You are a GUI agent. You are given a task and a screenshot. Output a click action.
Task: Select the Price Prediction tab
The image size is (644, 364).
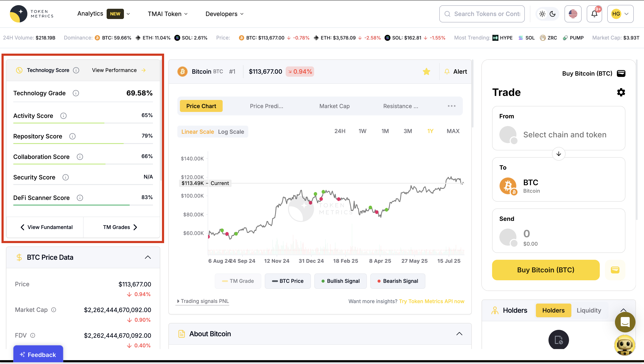pyautogui.click(x=266, y=106)
